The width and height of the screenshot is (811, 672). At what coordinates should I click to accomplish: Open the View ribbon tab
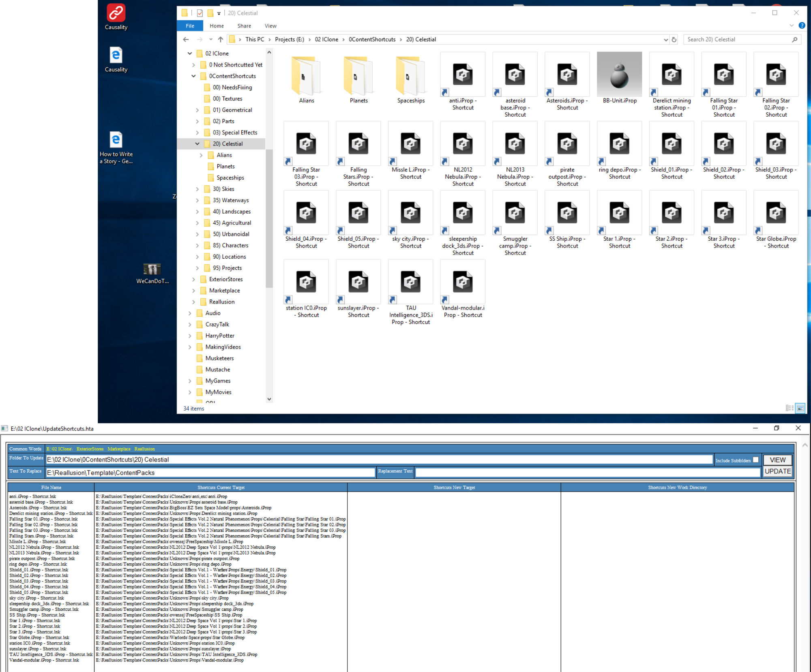click(270, 26)
